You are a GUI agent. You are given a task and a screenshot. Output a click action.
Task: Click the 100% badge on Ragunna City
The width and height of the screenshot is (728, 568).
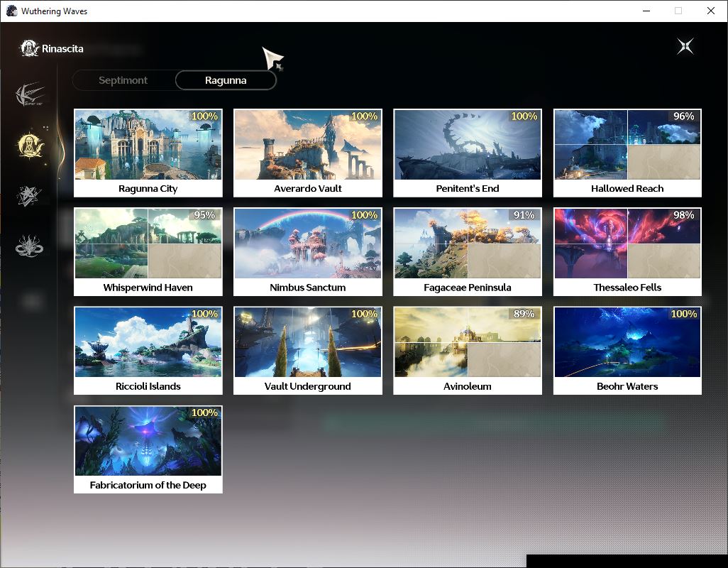coord(204,116)
